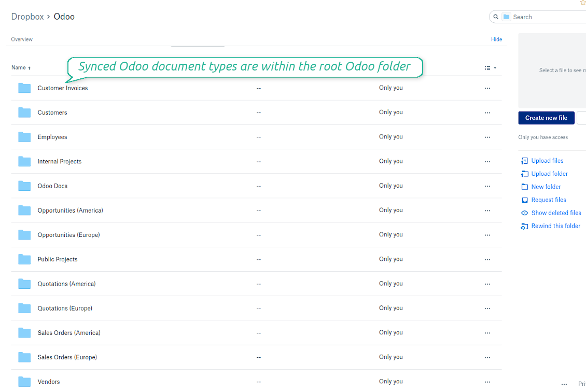This screenshot has width=586, height=392.
Task: Click the Overview section label
Action: coord(22,39)
